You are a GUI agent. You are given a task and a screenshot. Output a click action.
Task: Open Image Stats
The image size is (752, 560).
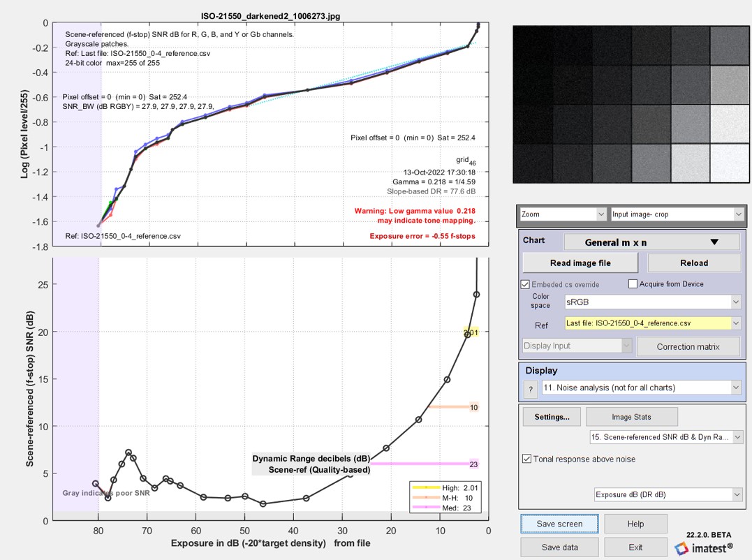[632, 417]
